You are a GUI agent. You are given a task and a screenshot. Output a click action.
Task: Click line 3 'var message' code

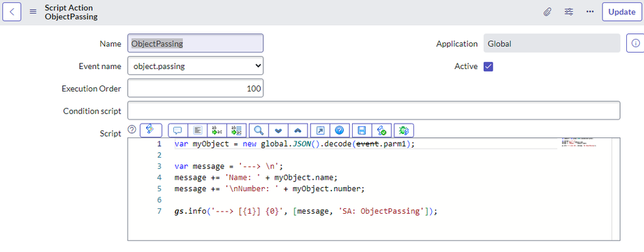(x=229, y=167)
